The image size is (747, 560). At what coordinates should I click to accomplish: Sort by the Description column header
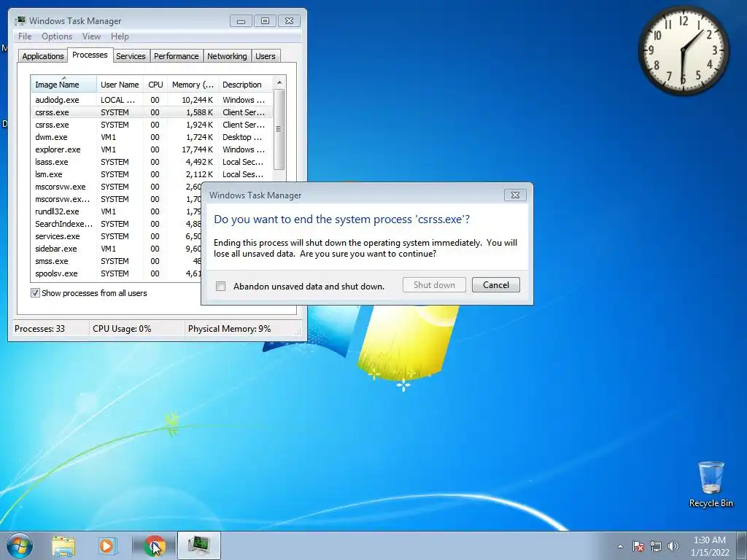[245, 85]
